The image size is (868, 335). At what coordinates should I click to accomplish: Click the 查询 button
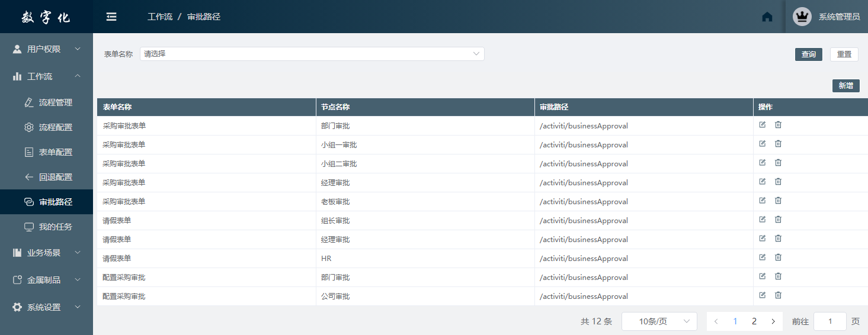(x=808, y=54)
